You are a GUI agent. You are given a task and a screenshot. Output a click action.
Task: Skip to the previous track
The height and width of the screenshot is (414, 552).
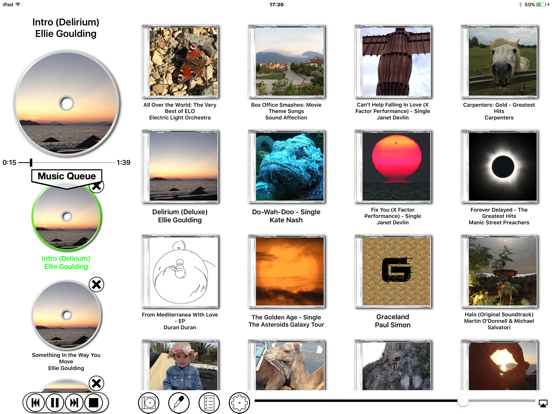click(36, 402)
